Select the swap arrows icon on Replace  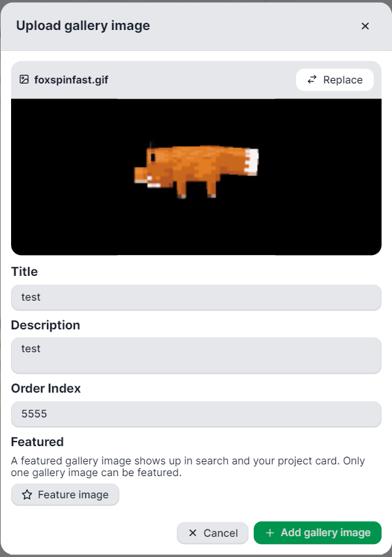[x=312, y=79]
